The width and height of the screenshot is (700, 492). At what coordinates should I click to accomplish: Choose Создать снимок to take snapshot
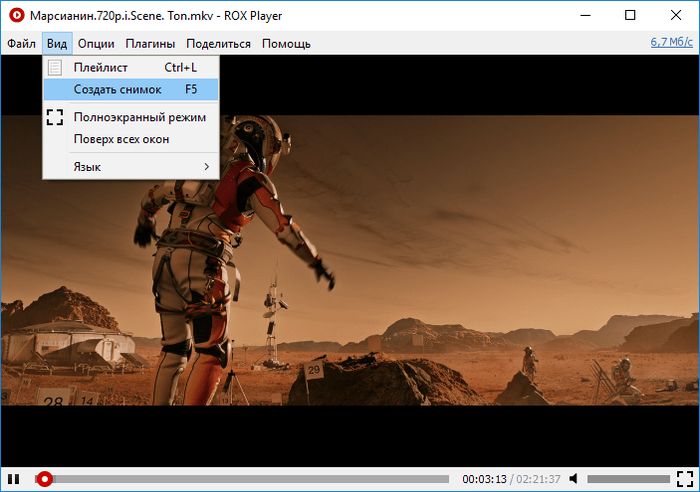[x=117, y=89]
